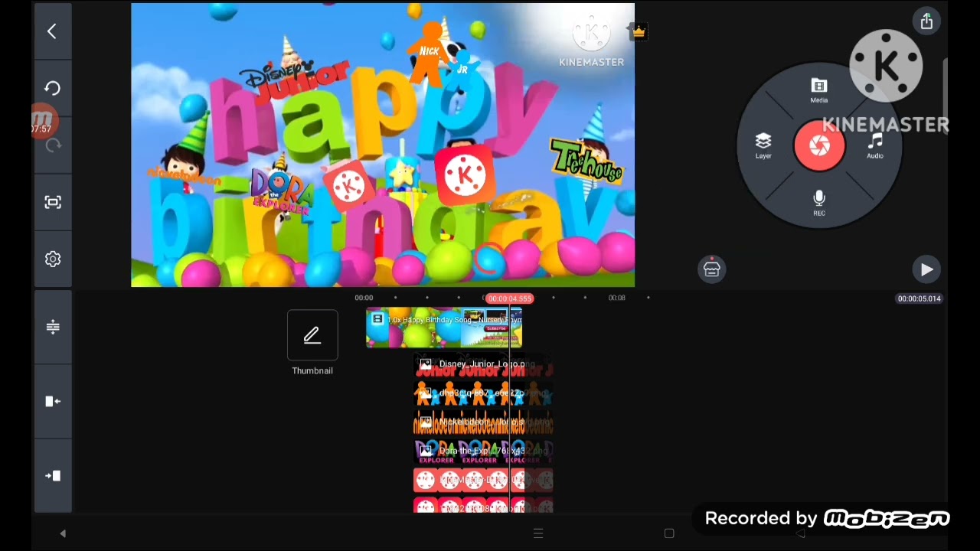Screen dimensions: 980x551
Task: Play the project preview
Action: point(926,269)
